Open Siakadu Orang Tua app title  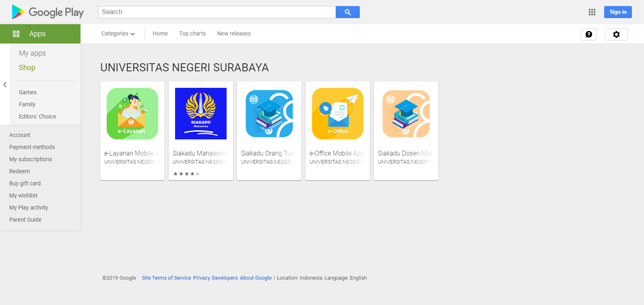[x=268, y=153]
